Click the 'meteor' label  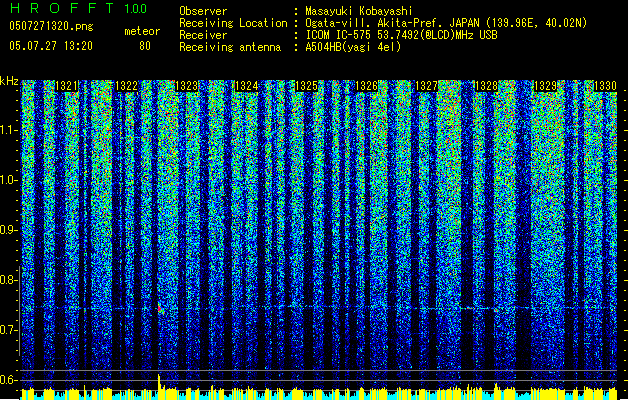142,31
